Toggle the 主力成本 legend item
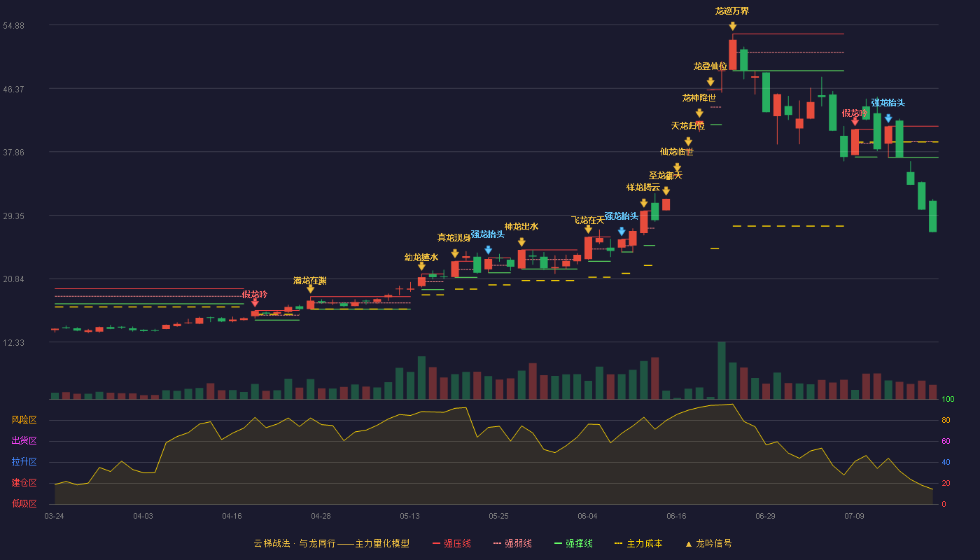The height and width of the screenshot is (560, 980). point(638,543)
